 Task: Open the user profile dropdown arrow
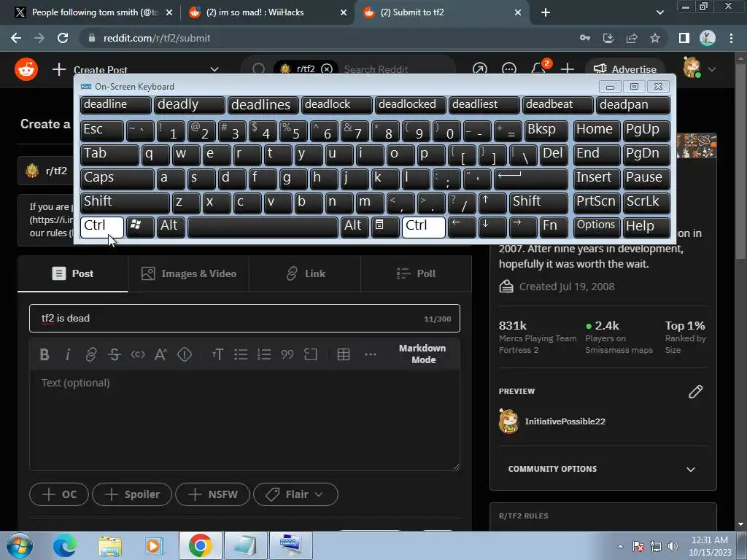click(x=712, y=69)
